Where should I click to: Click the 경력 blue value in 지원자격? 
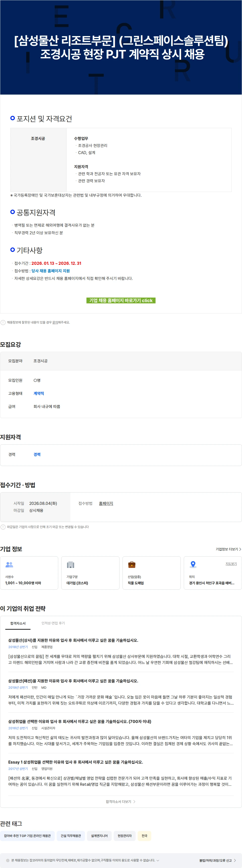(37, 454)
